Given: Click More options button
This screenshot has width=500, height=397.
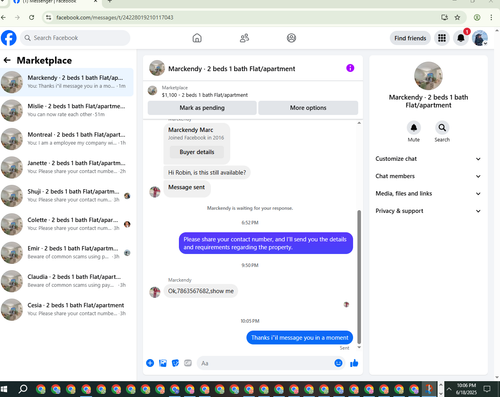Looking at the screenshot, I should [x=308, y=108].
